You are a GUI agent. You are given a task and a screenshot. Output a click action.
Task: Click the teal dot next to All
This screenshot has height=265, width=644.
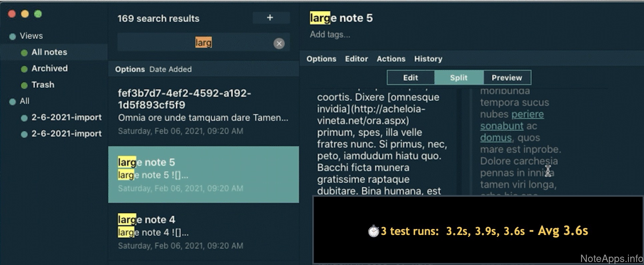pyautogui.click(x=13, y=101)
